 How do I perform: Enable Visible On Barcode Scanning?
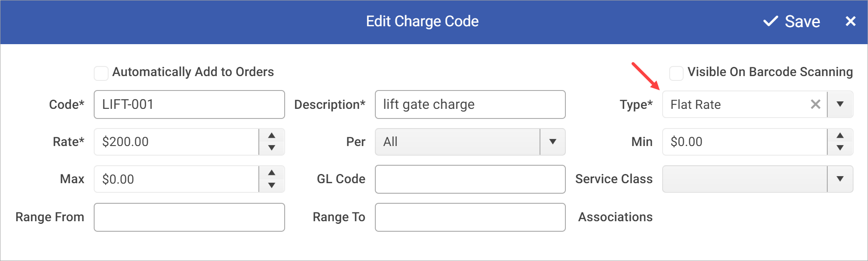pos(676,73)
